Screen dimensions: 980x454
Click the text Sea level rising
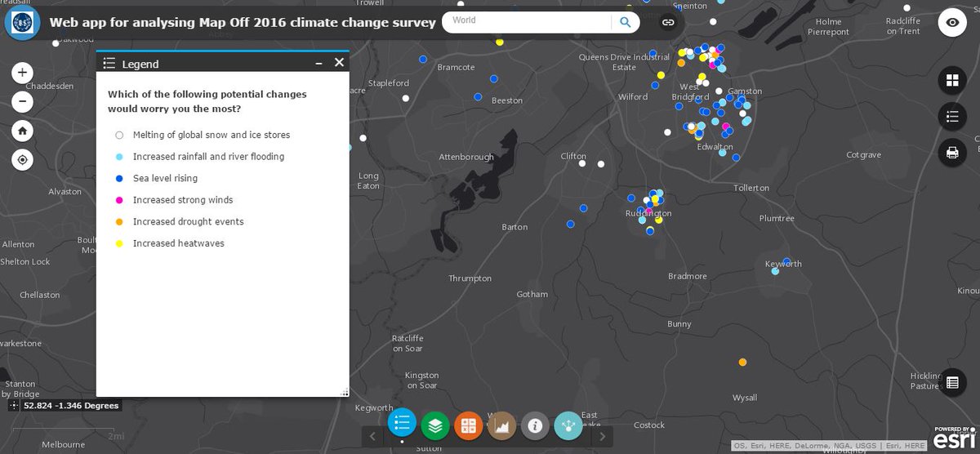point(165,178)
